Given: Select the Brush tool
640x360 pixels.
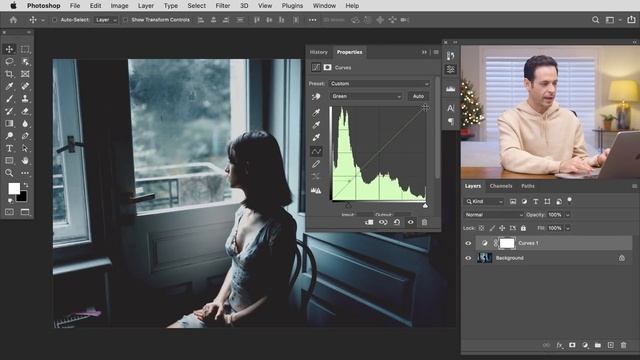Looking at the screenshot, I should 9,99.
